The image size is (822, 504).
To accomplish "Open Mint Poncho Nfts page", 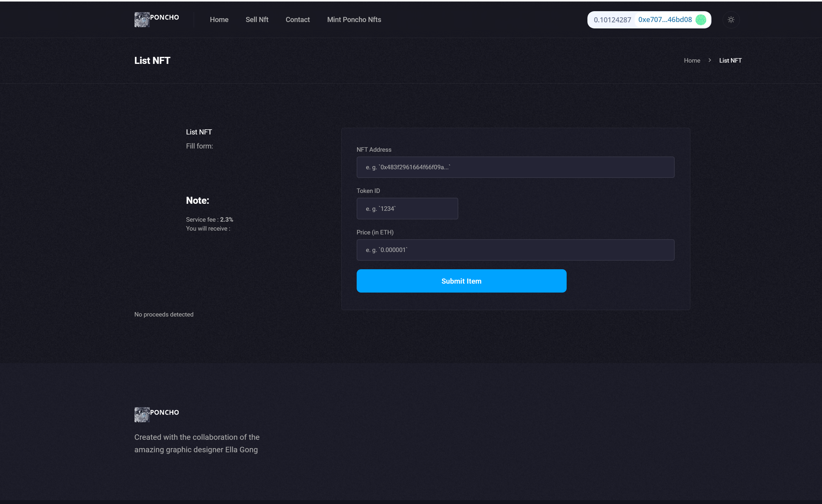I will coord(354,20).
